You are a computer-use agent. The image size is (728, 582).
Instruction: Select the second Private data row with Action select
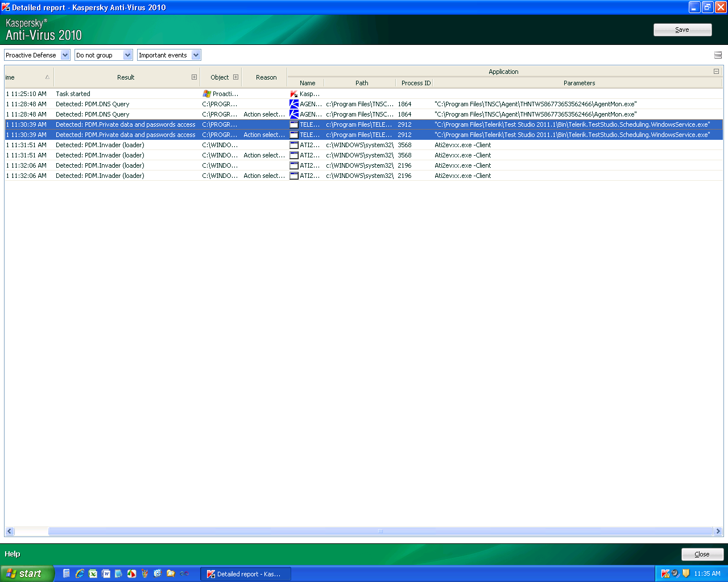coord(364,135)
